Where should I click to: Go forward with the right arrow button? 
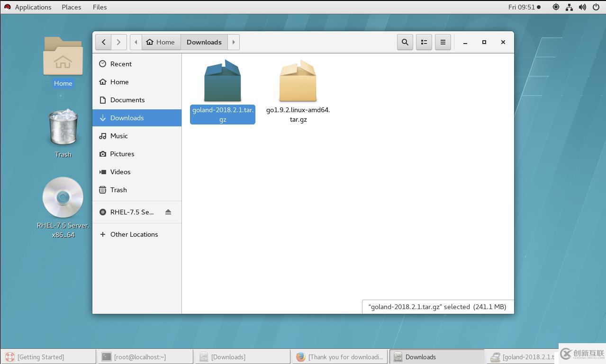point(119,42)
